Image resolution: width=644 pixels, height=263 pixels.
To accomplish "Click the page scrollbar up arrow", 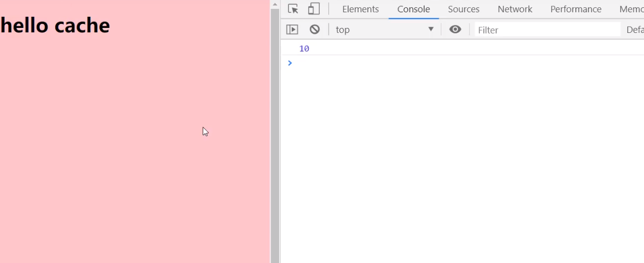I will pos(275,4).
